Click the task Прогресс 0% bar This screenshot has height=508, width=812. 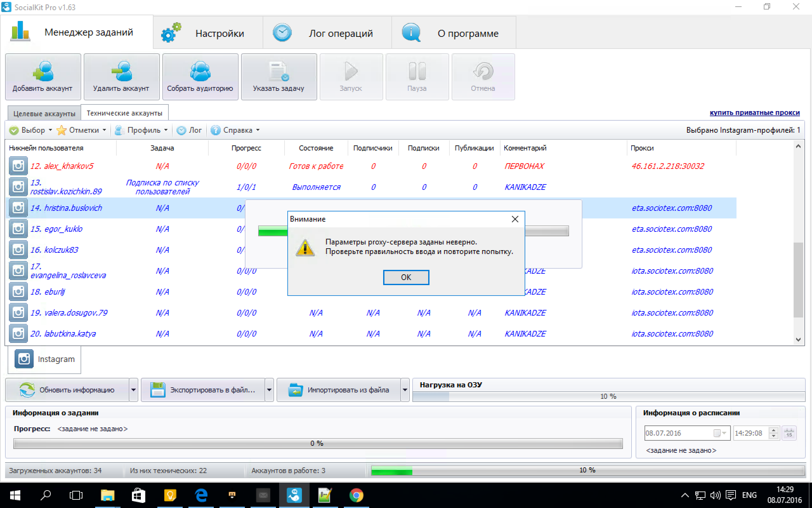(318, 444)
